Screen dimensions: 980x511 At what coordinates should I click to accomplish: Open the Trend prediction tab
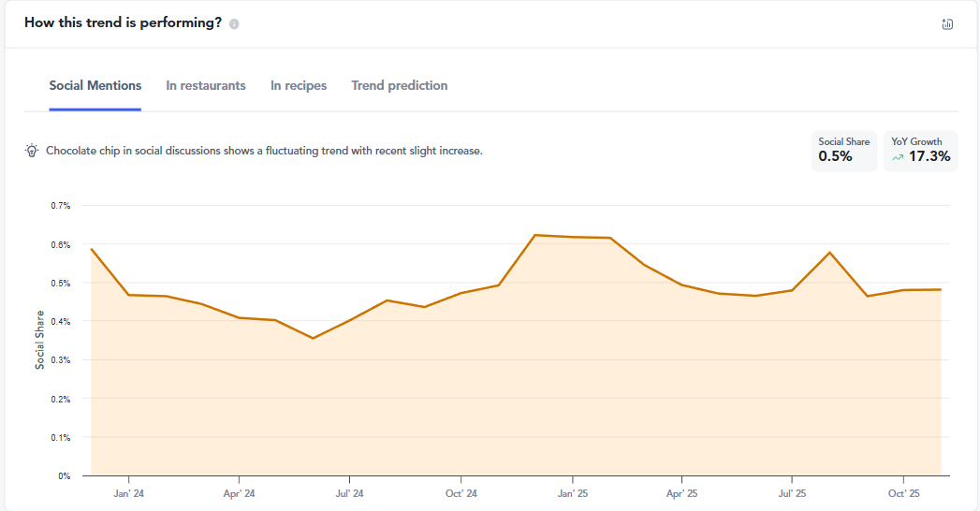click(400, 85)
